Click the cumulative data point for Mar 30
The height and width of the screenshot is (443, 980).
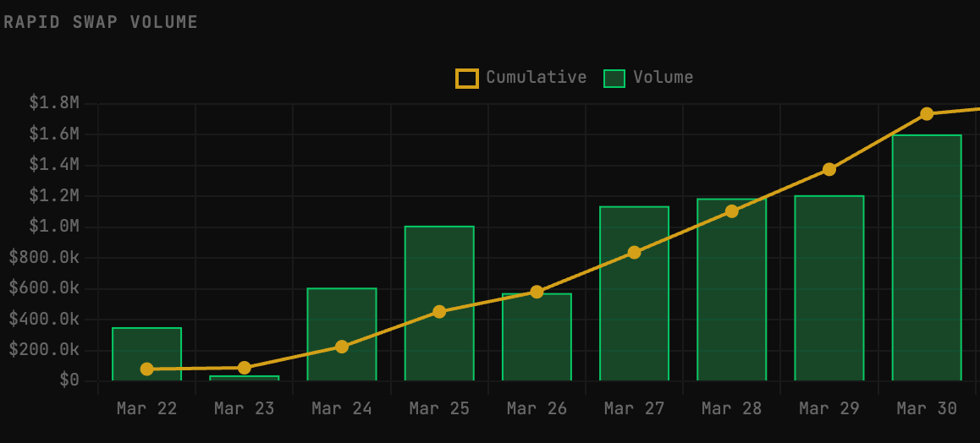pyautogui.click(x=927, y=113)
